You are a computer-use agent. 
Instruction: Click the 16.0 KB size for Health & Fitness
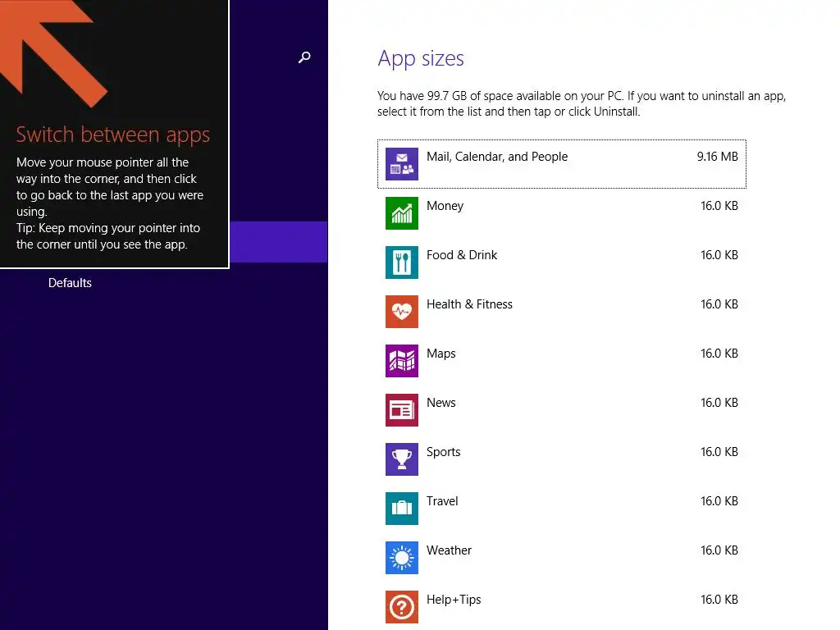click(x=719, y=304)
